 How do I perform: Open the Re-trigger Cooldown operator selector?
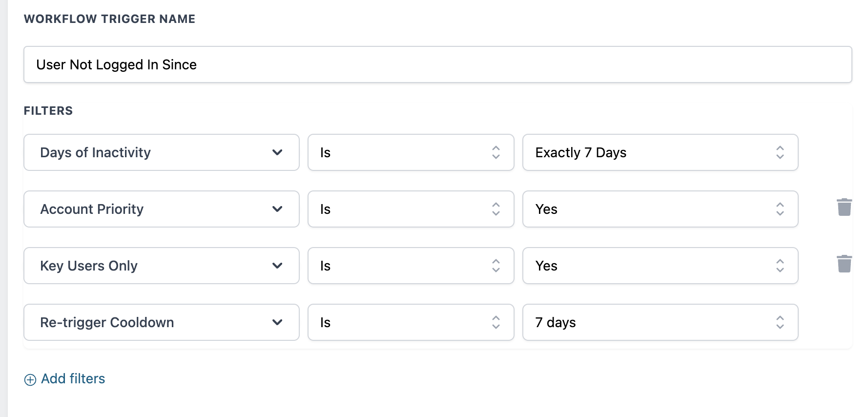(411, 322)
